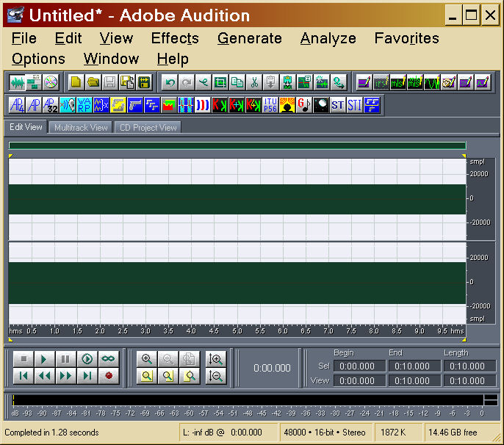Open the Edit menu
Screen dimensions: 504x445
tap(68, 39)
